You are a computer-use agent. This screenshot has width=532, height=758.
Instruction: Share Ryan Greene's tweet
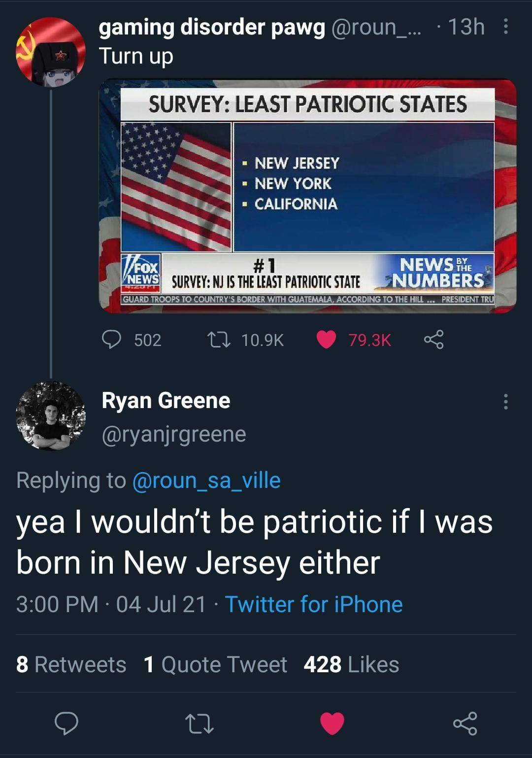[465, 723]
